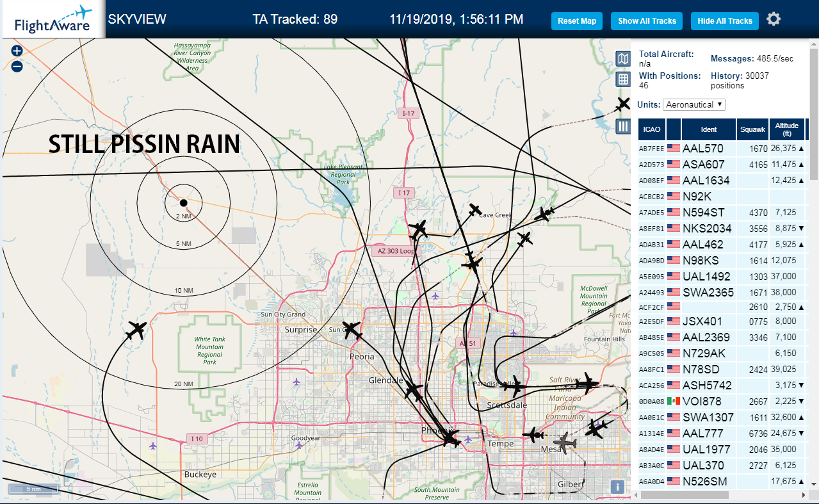The width and height of the screenshot is (819, 504).
Task: Click the receiver site black dot
Action: [x=183, y=202]
